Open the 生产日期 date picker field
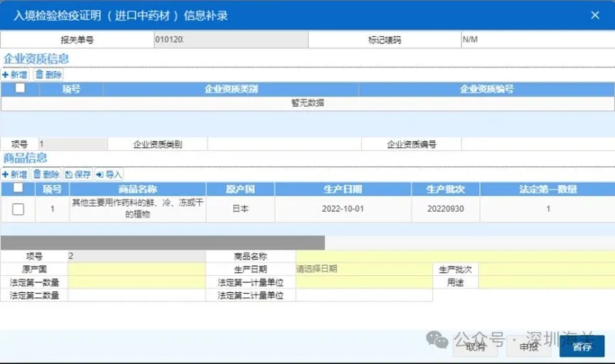This screenshot has height=364, width=615. [x=363, y=269]
